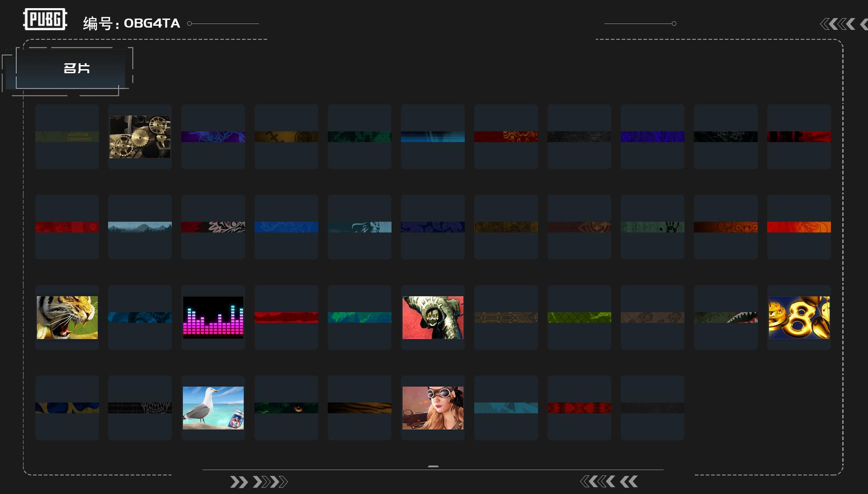
Task: Open the seagull beach namecard
Action: [x=213, y=408]
